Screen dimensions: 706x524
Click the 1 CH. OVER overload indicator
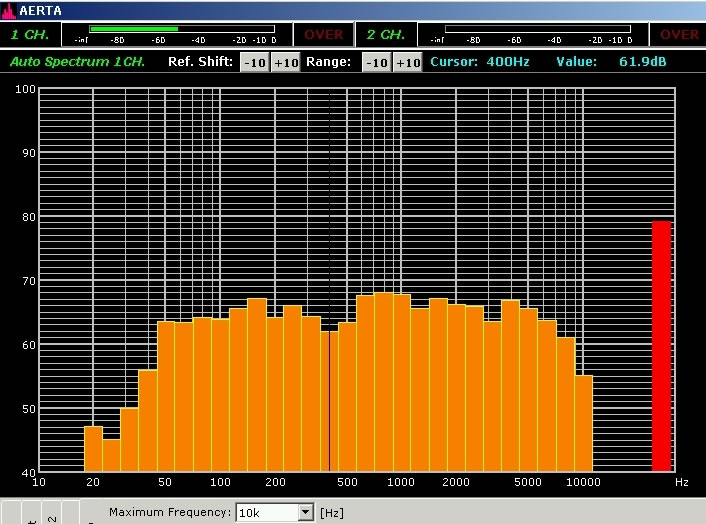pyautogui.click(x=323, y=35)
